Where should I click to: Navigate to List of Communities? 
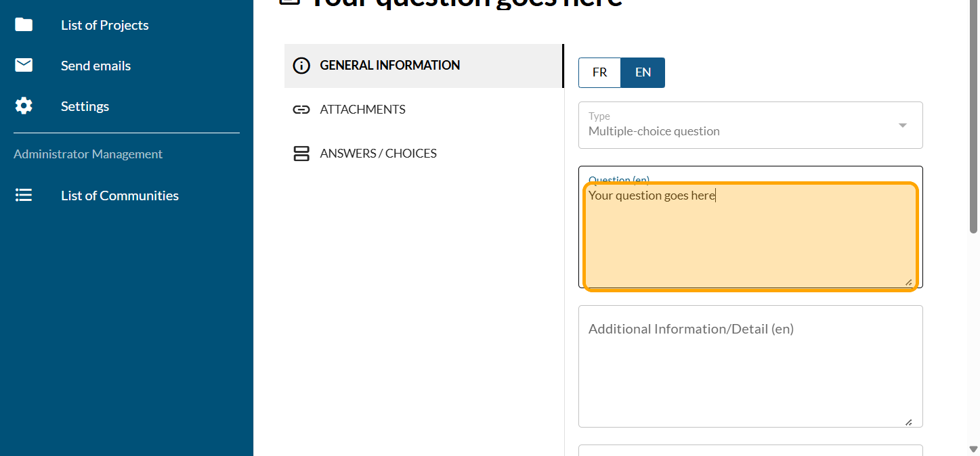click(119, 196)
